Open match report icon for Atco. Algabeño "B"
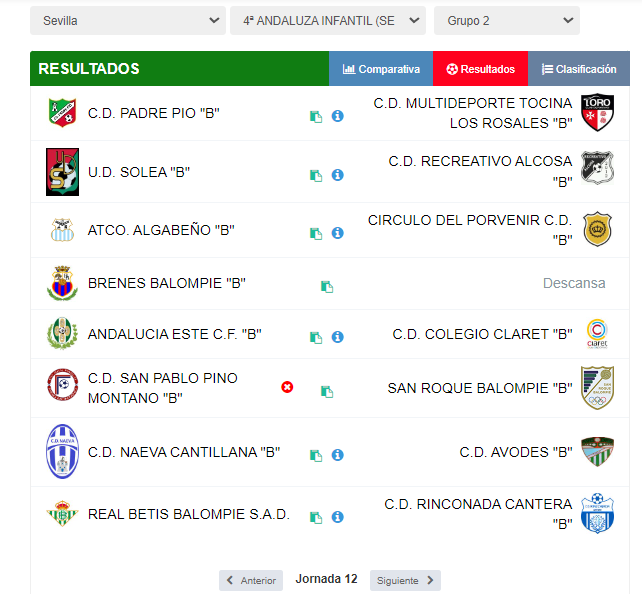The width and height of the screenshot is (642, 594). coord(316,233)
